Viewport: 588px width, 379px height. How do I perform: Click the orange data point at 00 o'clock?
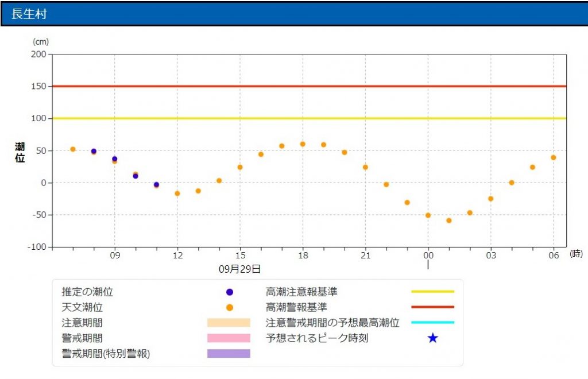[x=428, y=215]
